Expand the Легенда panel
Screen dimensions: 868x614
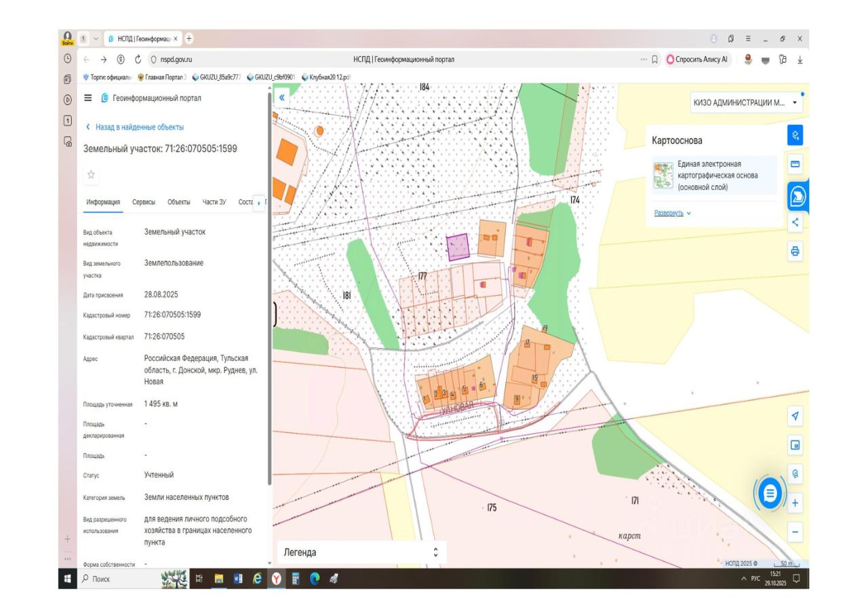435,552
